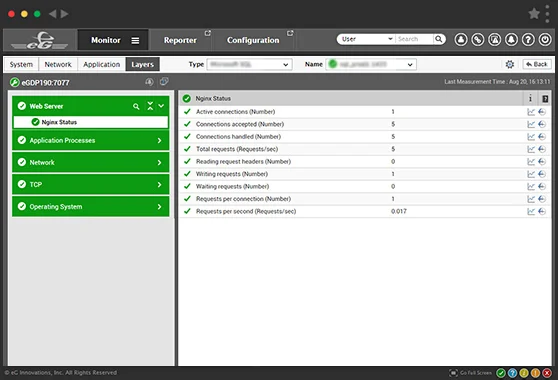Viewport: 558px width, 380px height.
Task: Open history icon for Waiting requests row
Action: [542, 187]
